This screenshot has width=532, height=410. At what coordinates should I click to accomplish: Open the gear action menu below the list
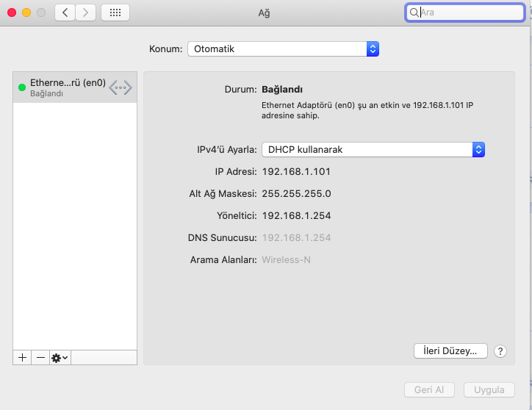coord(60,357)
